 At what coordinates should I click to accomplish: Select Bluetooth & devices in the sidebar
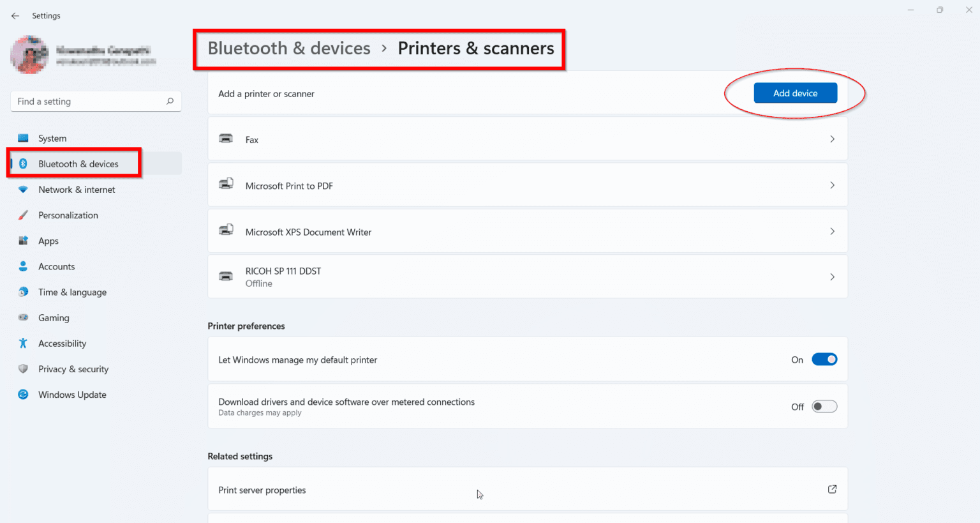[78, 163]
